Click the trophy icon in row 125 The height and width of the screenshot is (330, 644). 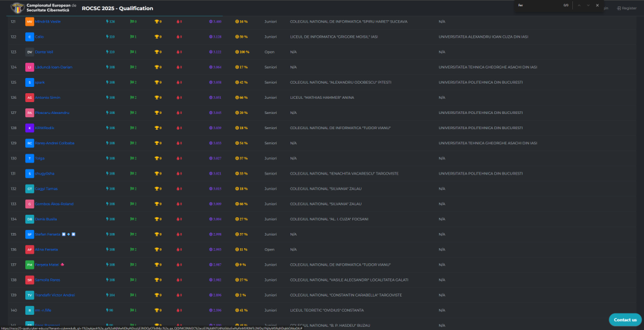157,82
